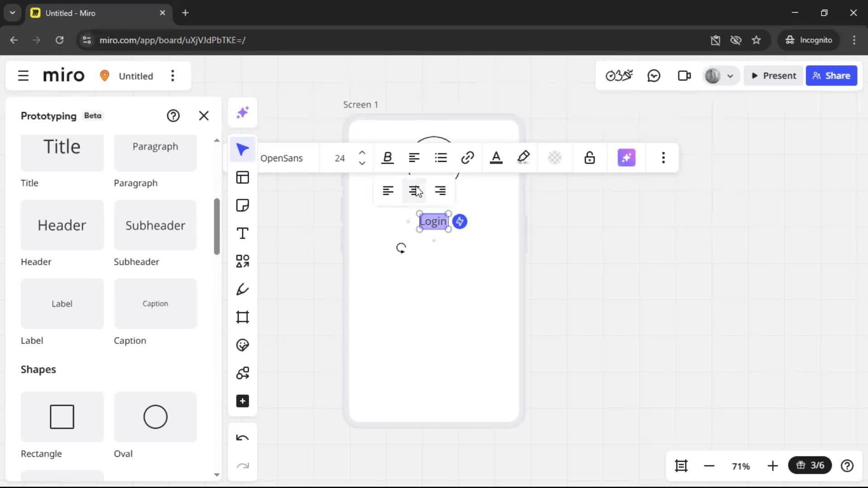Open the comments icon
The width and height of the screenshot is (868, 488).
(x=654, y=75)
